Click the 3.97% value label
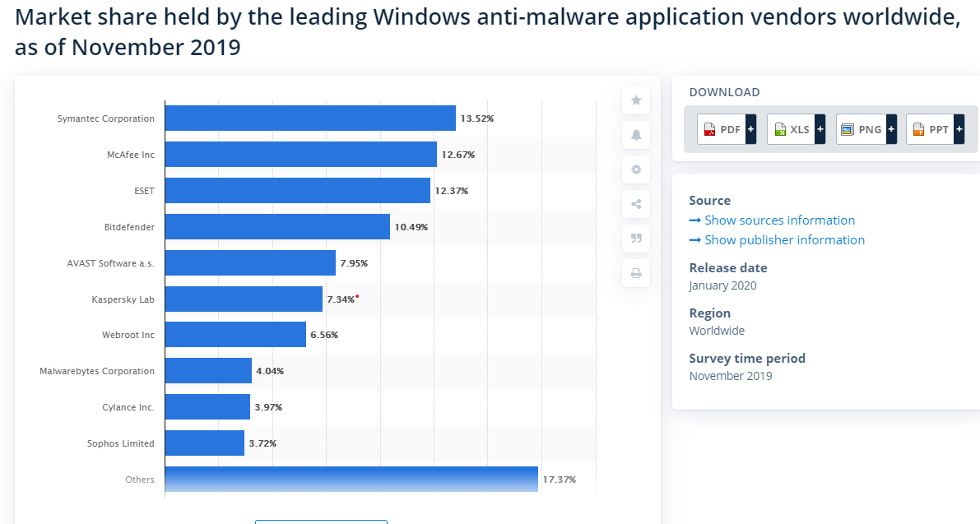980x524 pixels. [268, 407]
